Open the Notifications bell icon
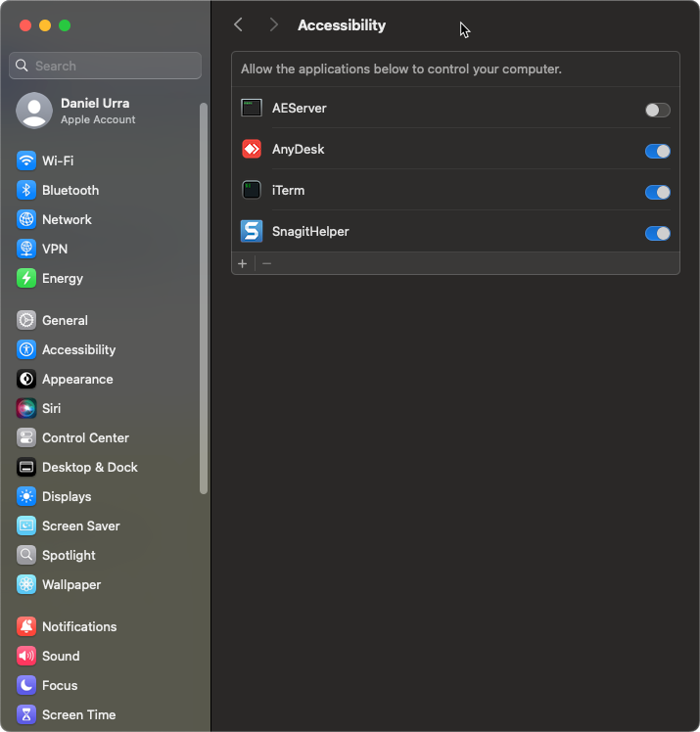The image size is (700, 732). point(26,626)
